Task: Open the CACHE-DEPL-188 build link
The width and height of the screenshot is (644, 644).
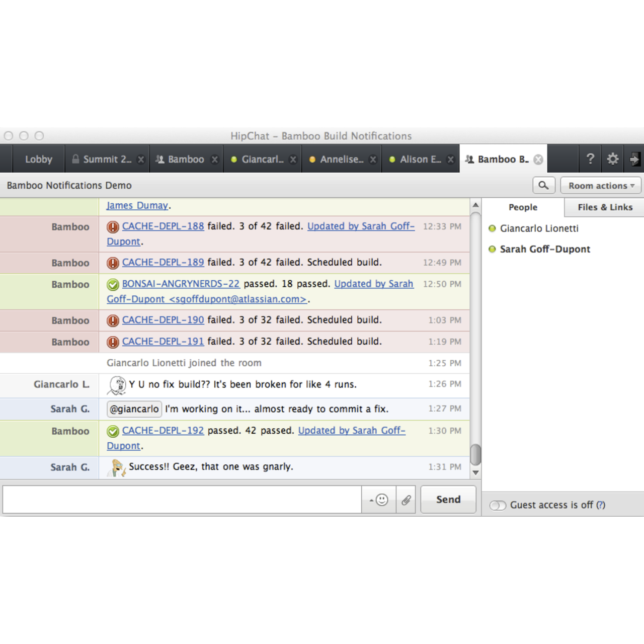Action: pyautogui.click(x=163, y=226)
